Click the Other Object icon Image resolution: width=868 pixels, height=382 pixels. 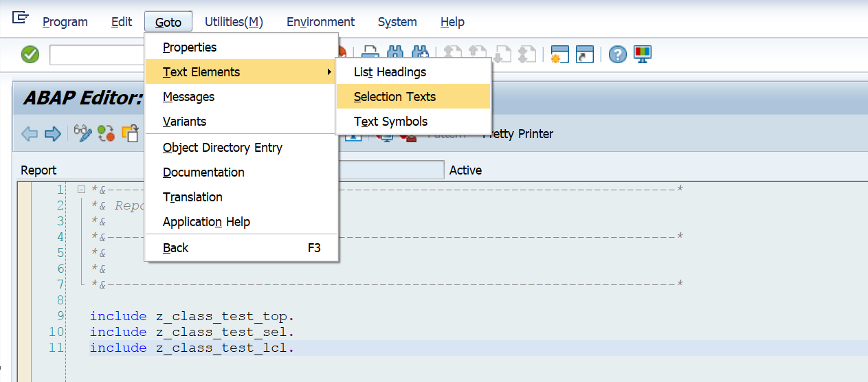coord(130,133)
